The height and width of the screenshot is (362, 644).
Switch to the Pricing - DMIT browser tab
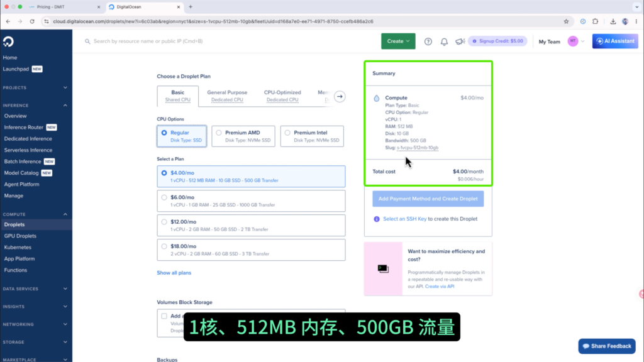tap(65, 7)
